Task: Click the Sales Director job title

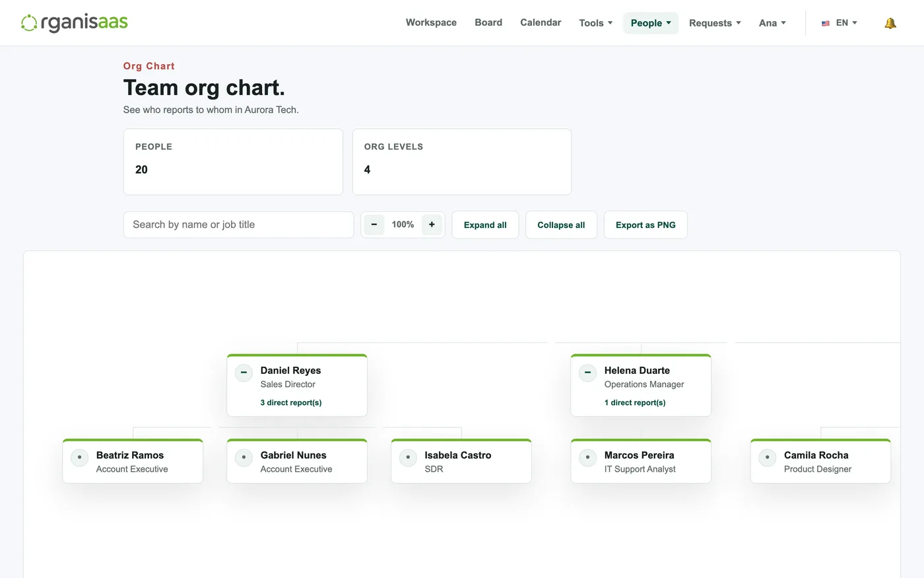Action: click(288, 384)
